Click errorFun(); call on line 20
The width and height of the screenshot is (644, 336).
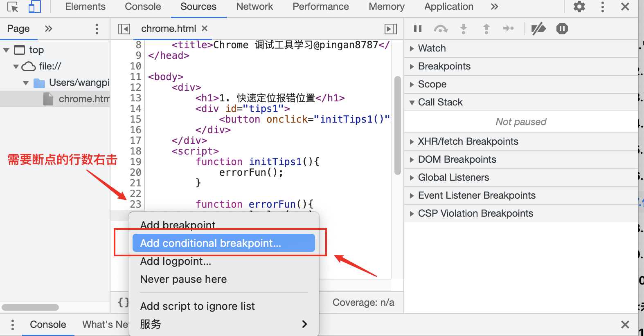[251, 172]
